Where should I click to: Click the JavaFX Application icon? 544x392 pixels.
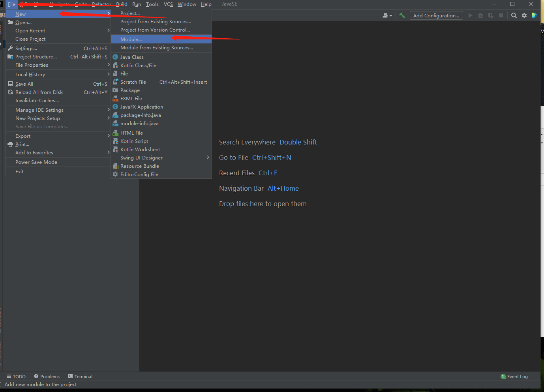[115, 107]
